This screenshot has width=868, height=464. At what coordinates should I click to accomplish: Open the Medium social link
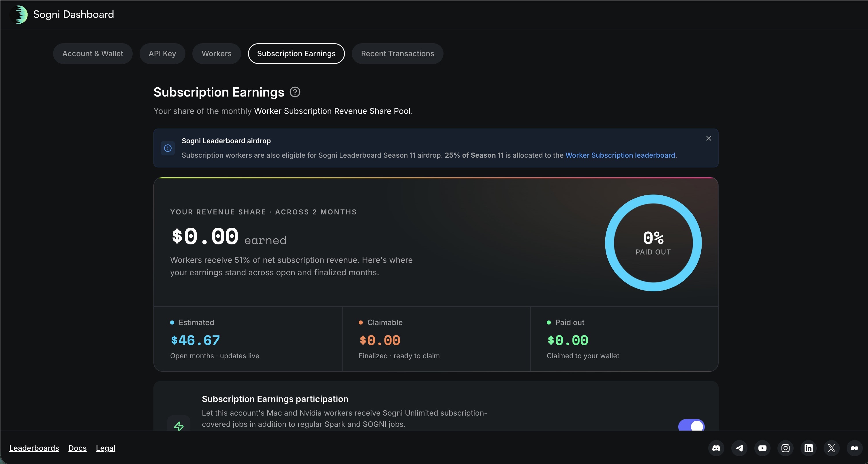[x=854, y=448]
